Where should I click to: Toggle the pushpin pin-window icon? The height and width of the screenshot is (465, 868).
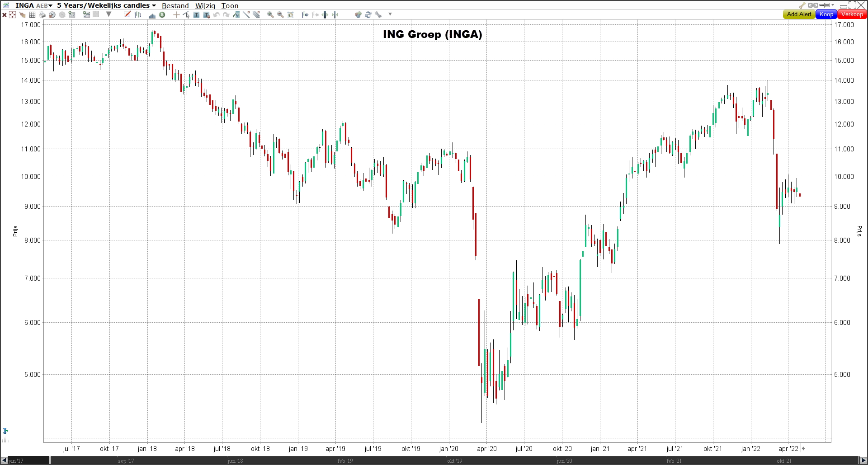point(825,5)
